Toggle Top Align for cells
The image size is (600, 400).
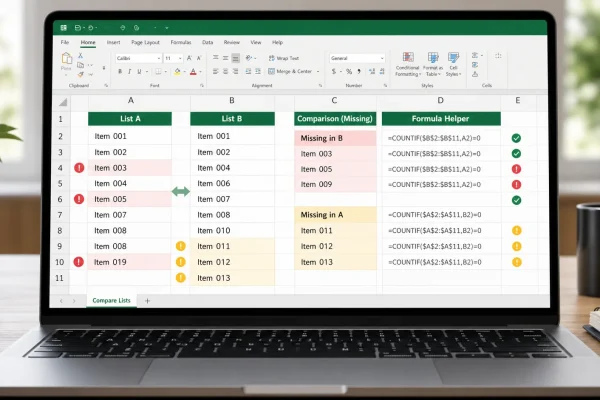[x=216, y=58]
